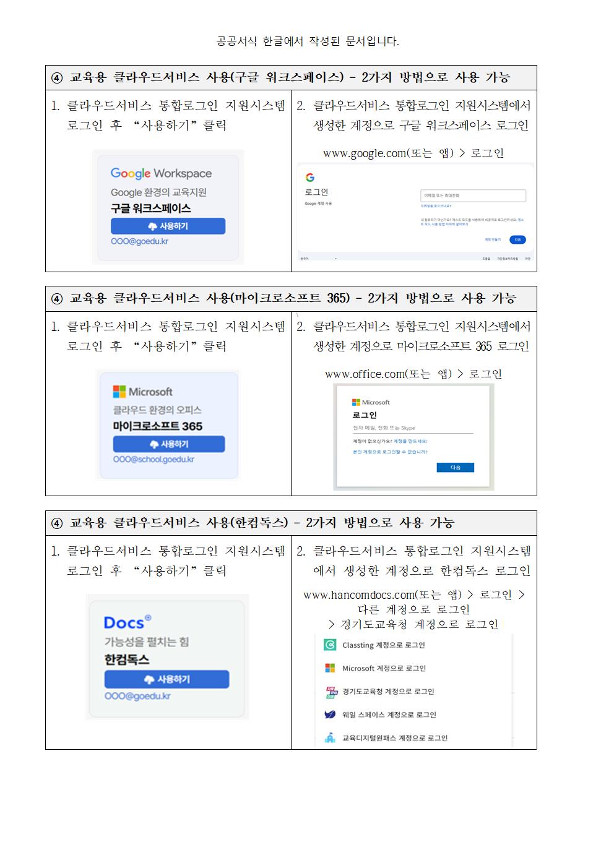Click the Google Workspace logo
The height and width of the screenshot is (868, 614).
[x=161, y=174]
